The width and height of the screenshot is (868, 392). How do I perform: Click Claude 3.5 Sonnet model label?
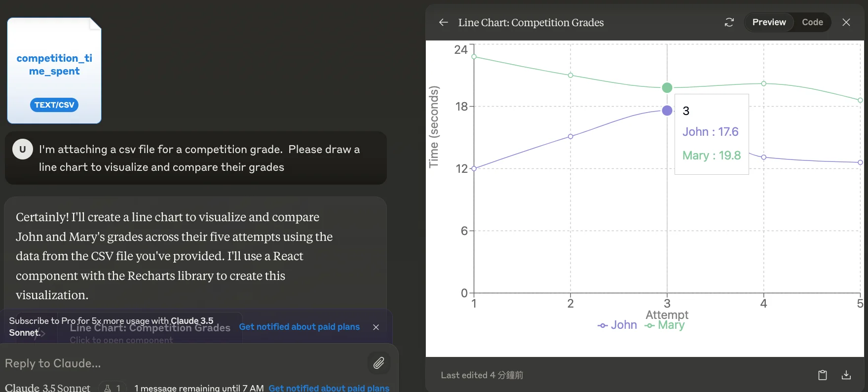tap(47, 387)
